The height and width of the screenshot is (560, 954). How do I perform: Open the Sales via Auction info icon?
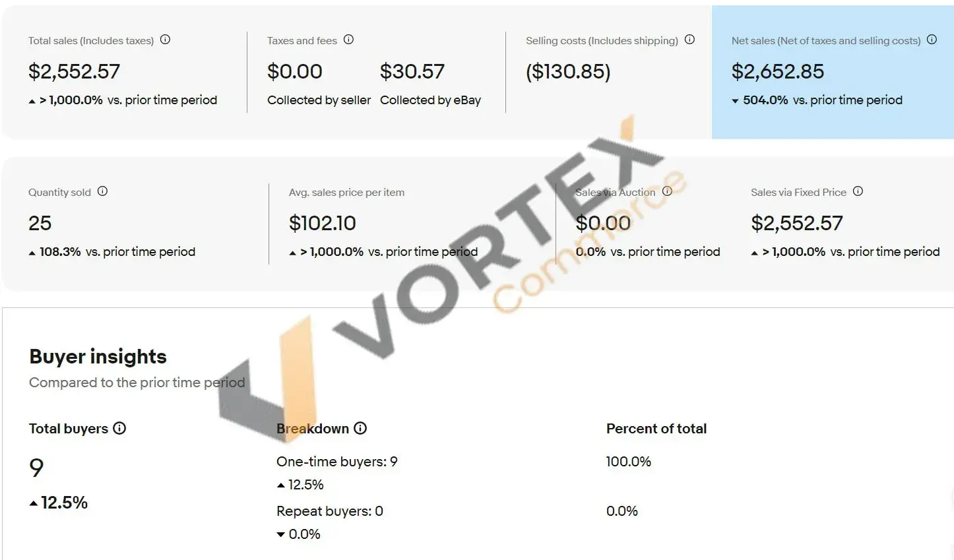click(667, 191)
